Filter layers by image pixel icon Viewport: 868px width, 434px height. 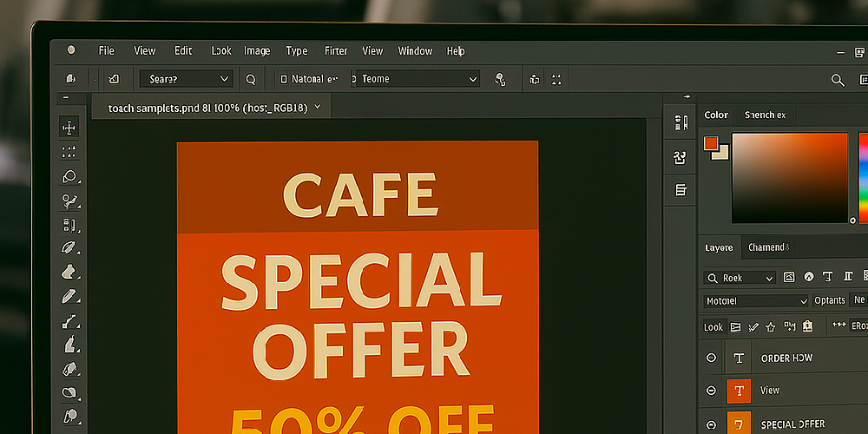point(789,278)
